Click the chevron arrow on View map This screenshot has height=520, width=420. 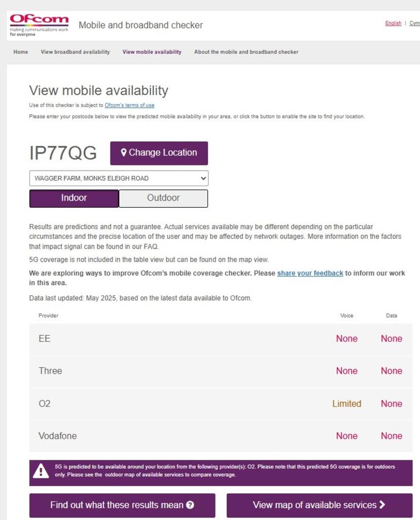(x=382, y=505)
